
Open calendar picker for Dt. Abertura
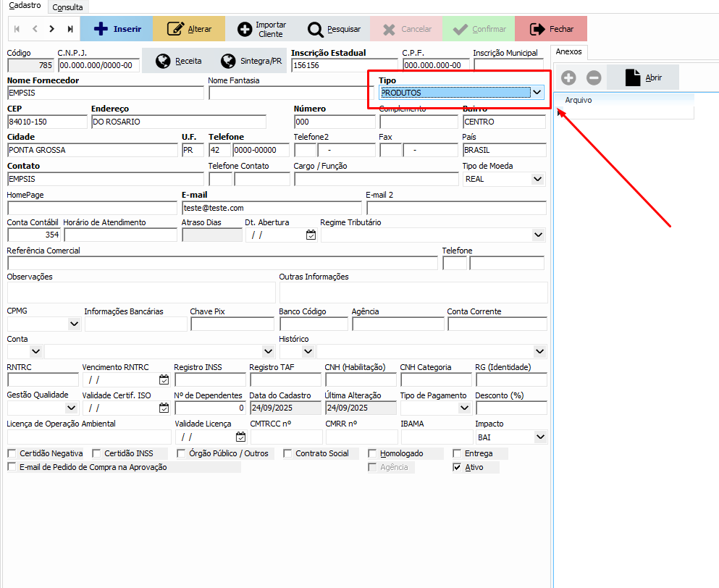pos(311,235)
